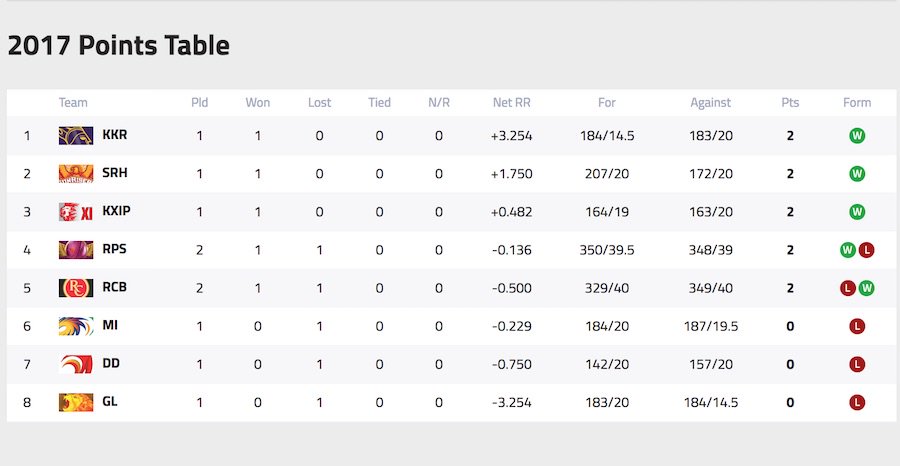Click the Pts column header
This screenshot has width=900, height=466.
click(790, 103)
